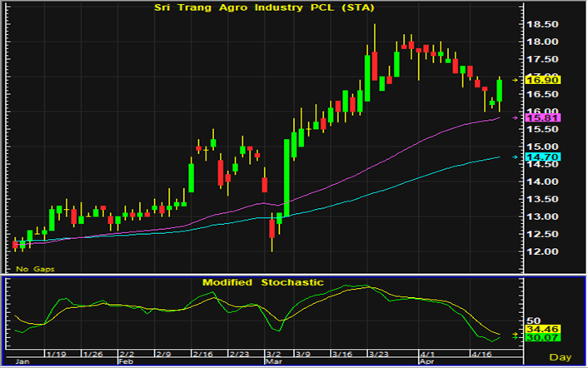Click the Day timeframe label
The width and height of the screenshot is (588, 368).
tap(561, 357)
